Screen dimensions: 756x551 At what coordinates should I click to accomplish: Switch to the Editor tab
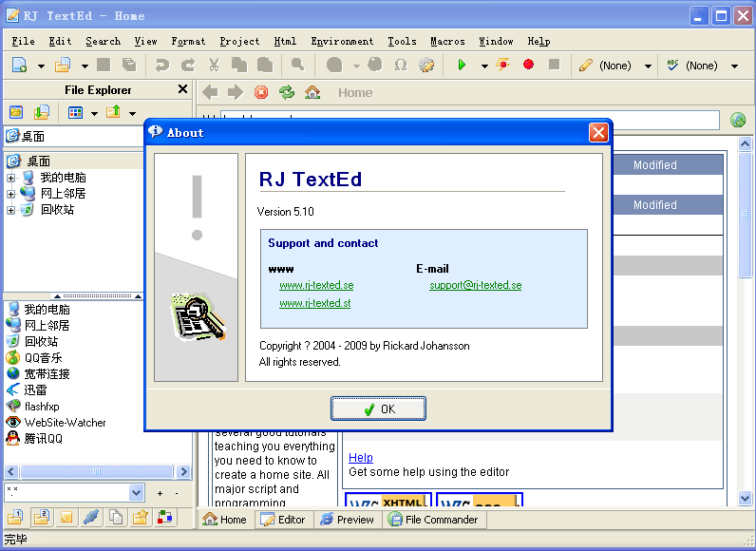tap(283, 520)
